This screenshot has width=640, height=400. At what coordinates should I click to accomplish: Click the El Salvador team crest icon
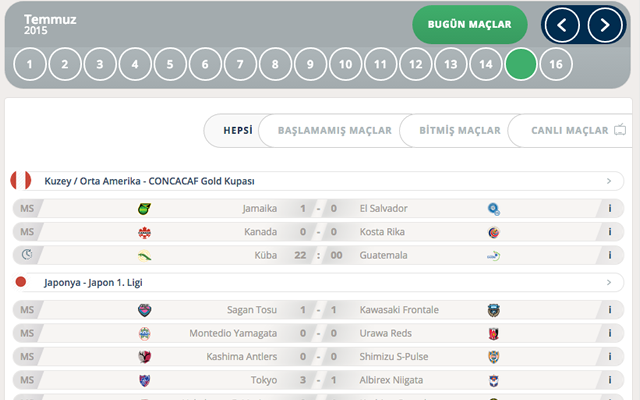[x=494, y=209]
